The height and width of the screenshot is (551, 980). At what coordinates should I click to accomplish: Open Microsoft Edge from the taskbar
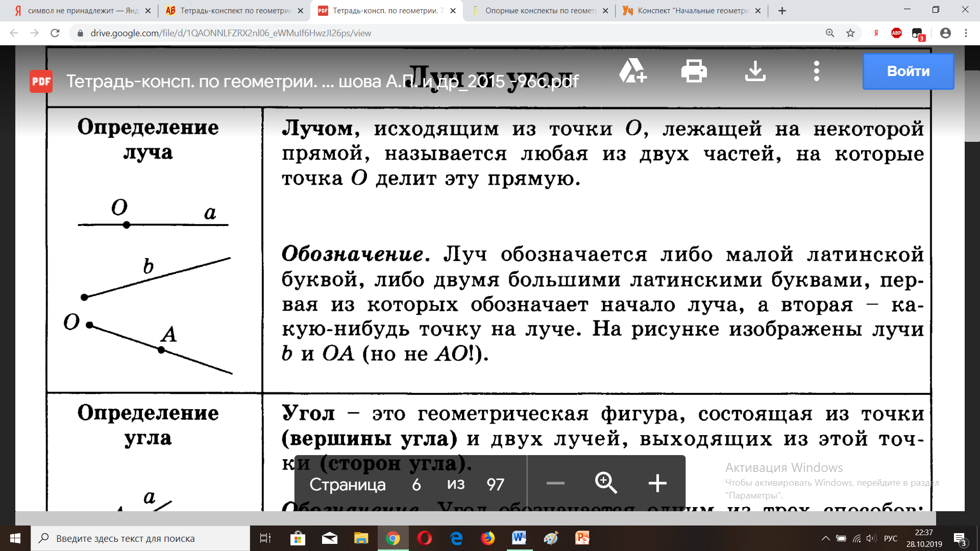click(x=456, y=538)
